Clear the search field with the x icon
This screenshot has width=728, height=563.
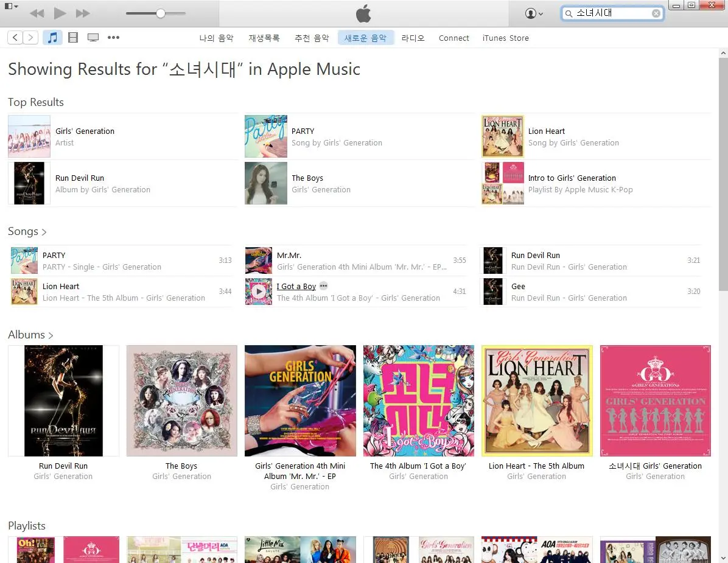pyautogui.click(x=656, y=13)
